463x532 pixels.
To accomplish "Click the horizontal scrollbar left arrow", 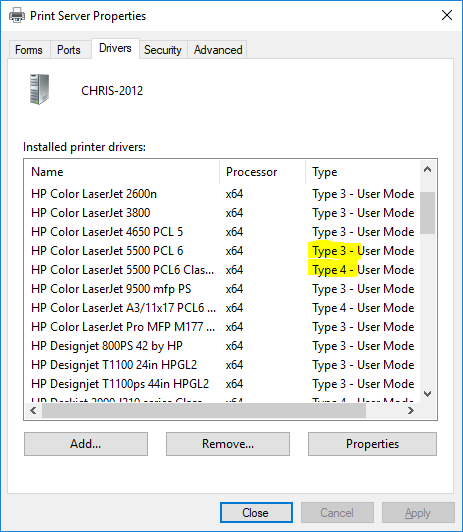I will tap(33, 411).
